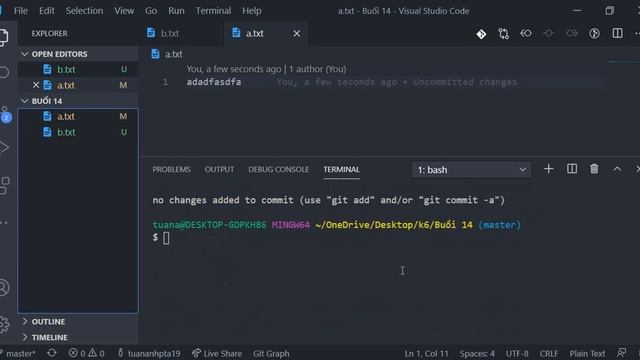Open the Help menu
The height and width of the screenshot is (360, 640).
(252, 11)
